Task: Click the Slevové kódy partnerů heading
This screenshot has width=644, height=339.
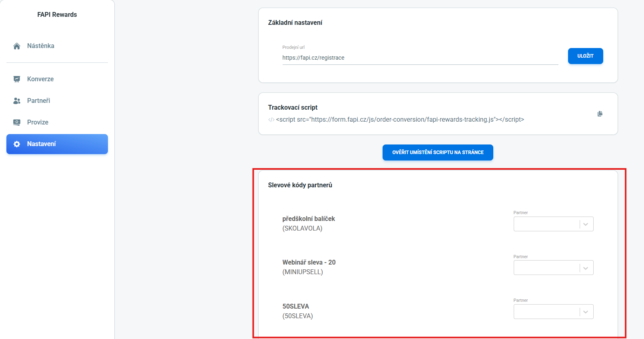Action: 300,185
